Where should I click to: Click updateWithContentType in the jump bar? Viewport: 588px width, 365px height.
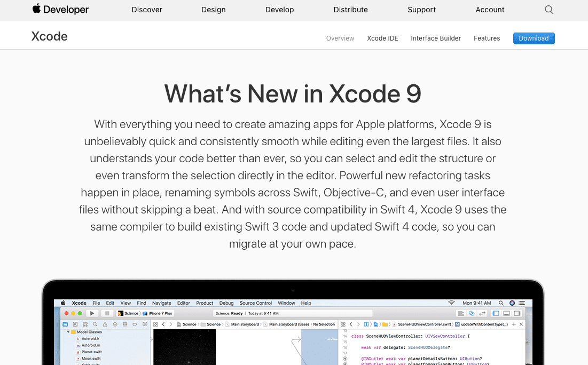[482, 324]
